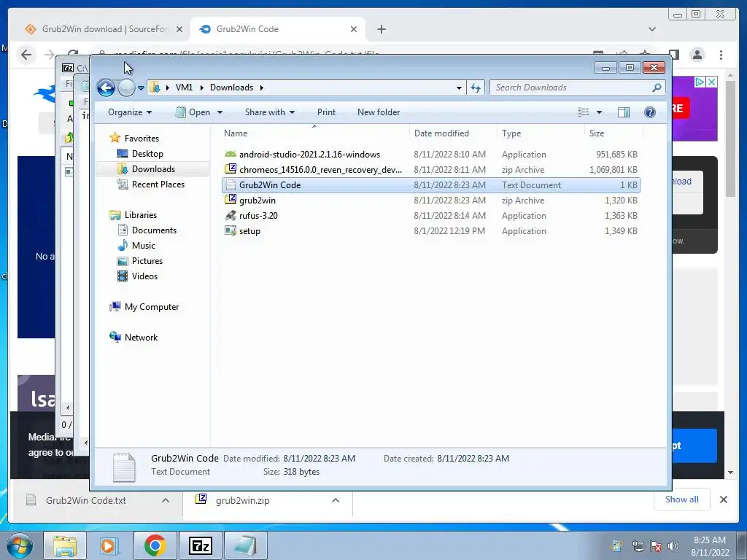Open Chrome's three-dot menu
This screenshot has height=560, width=747.
tap(721, 55)
